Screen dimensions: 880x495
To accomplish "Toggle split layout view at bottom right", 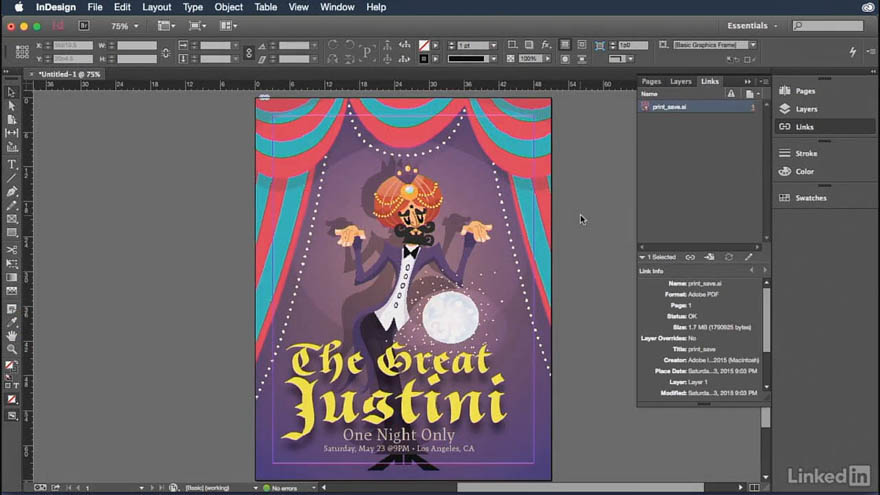I will point(754,488).
